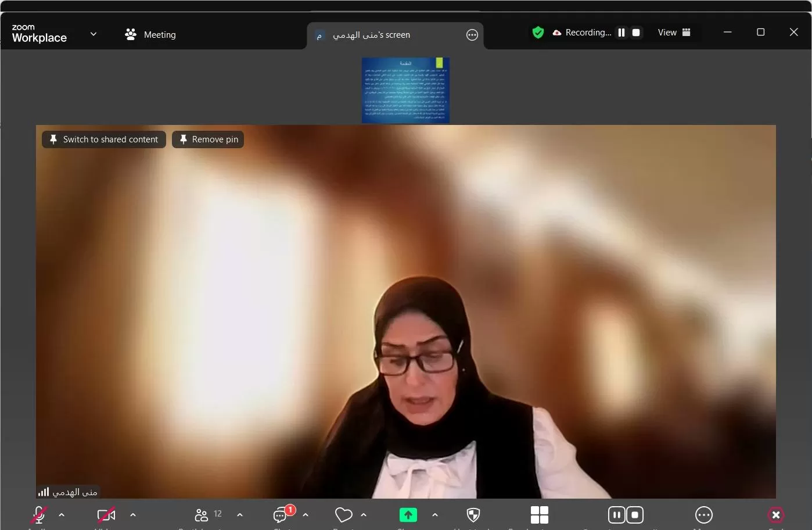Expand the audio options arrow
The height and width of the screenshot is (530, 812).
tap(62, 515)
